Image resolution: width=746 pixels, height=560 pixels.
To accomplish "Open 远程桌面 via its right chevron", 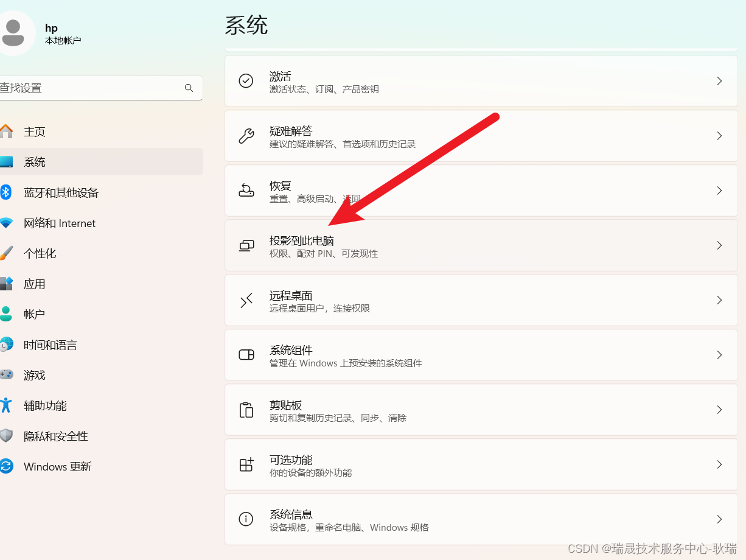I will 719,300.
